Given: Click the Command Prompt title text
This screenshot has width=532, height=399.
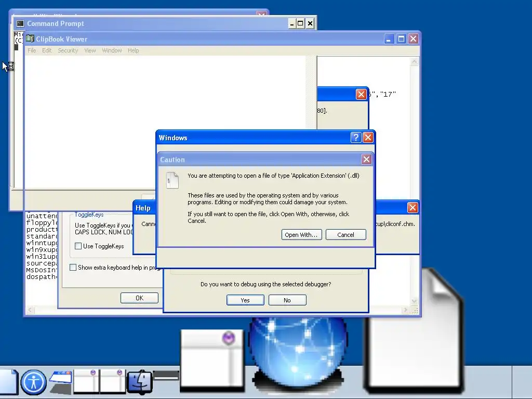Looking at the screenshot, I should point(56,23).
